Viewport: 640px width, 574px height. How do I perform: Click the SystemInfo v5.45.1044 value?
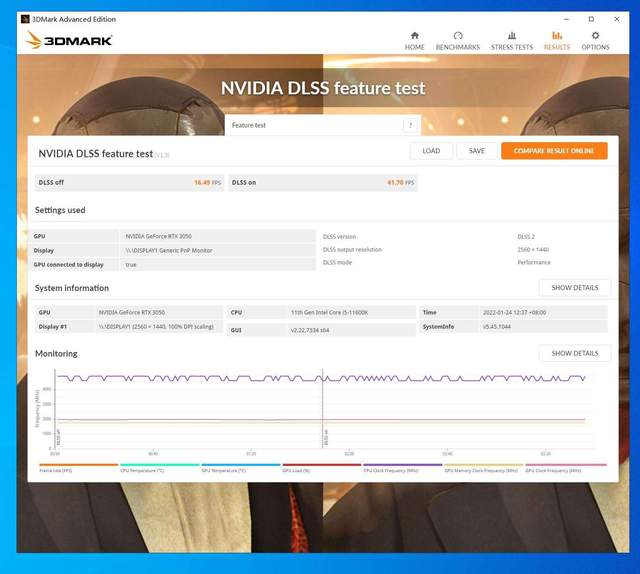(497, 327)
